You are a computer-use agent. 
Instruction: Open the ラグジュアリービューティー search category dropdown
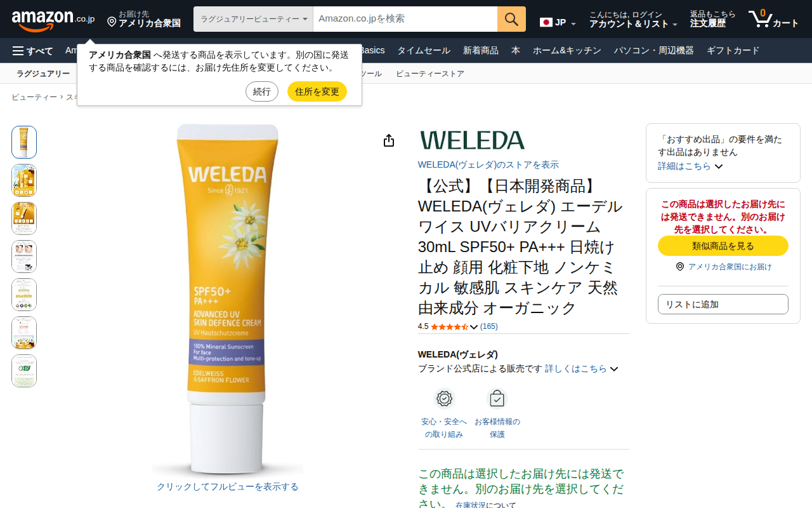point(253,19)
